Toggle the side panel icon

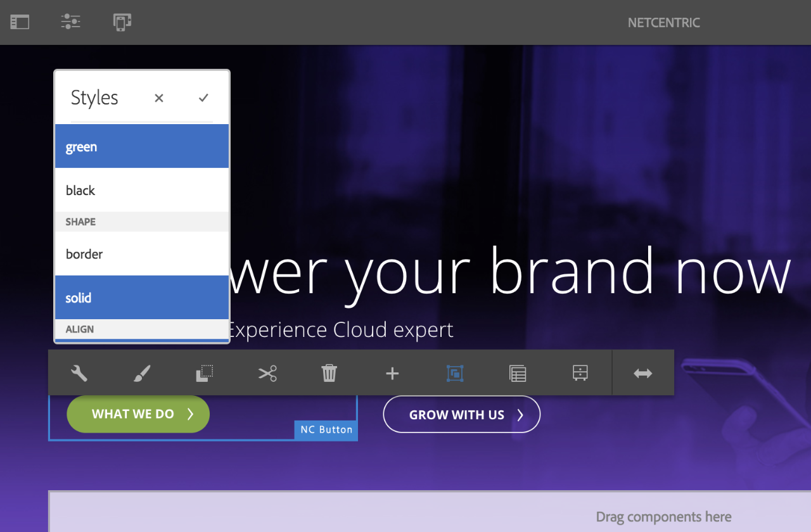[20, 22]
